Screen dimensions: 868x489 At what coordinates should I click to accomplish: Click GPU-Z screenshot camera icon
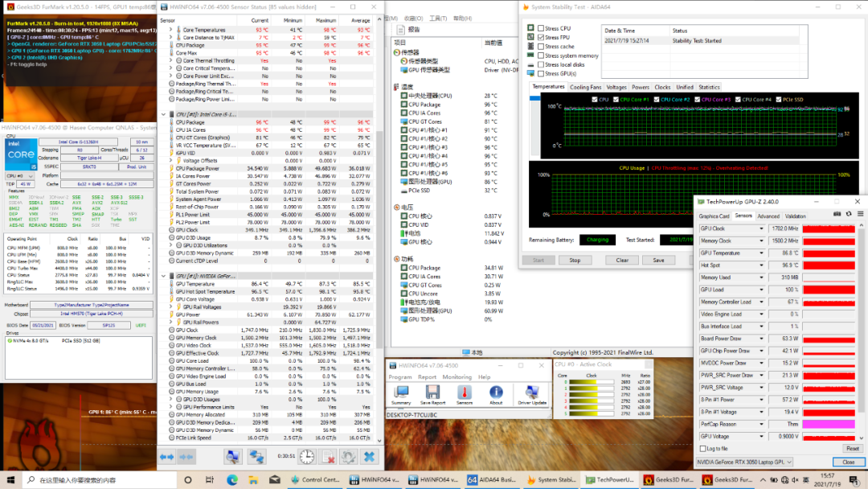pos(837,216)
